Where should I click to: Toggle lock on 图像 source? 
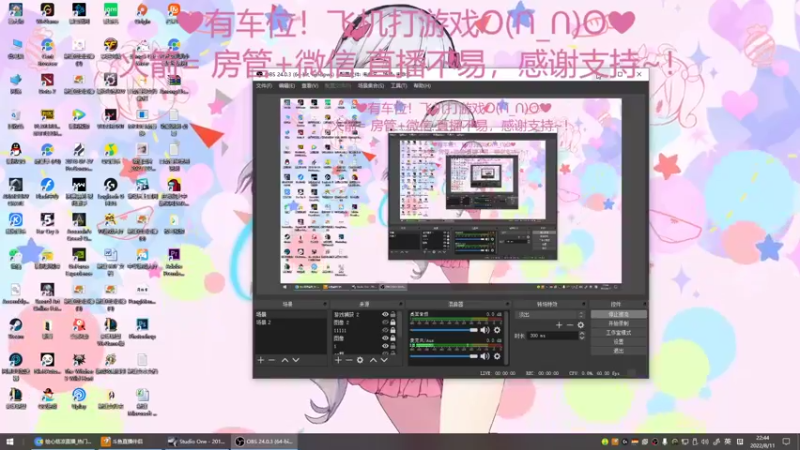coord(393,338)
